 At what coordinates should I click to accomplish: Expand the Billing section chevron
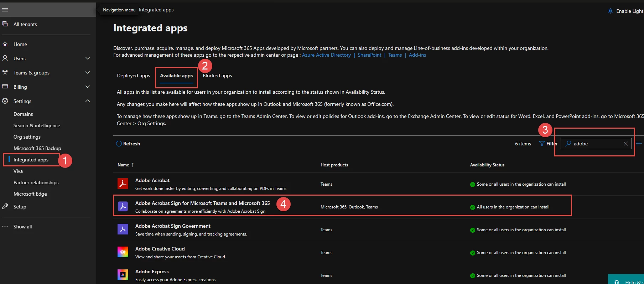88,87
